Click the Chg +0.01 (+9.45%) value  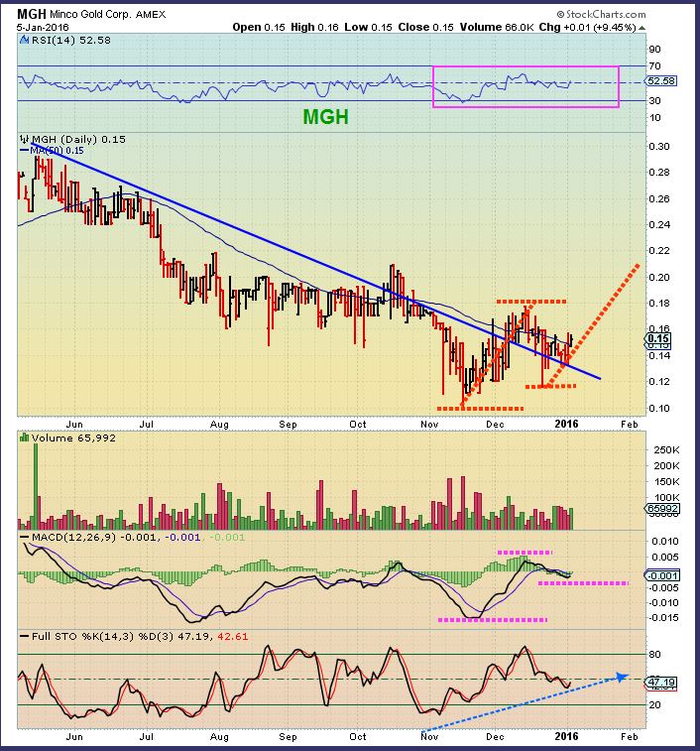coord(588,28)
